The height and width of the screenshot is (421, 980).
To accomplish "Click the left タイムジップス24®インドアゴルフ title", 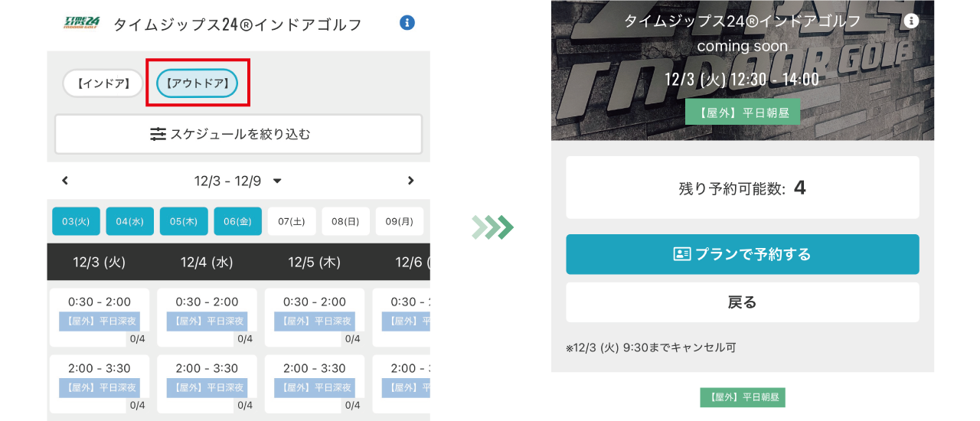I will click(237, 24).
